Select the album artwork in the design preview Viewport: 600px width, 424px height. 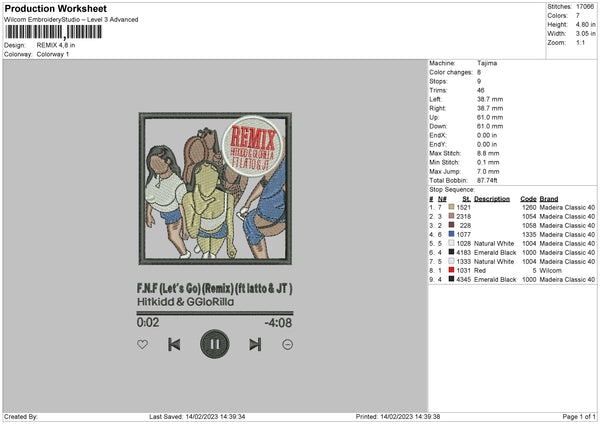tap(215, 189)
